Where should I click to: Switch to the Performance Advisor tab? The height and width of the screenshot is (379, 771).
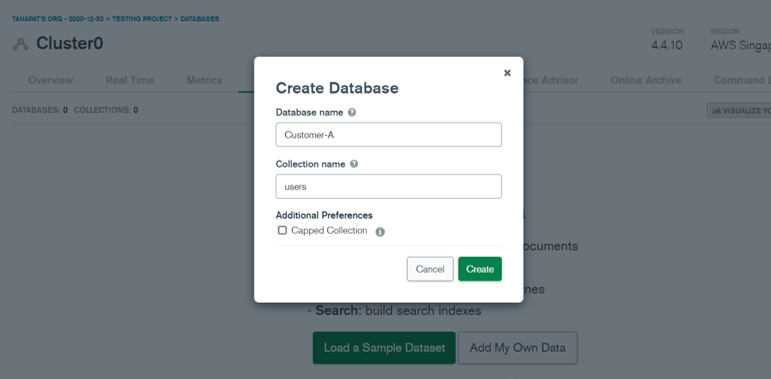click(x=551, y=80)
